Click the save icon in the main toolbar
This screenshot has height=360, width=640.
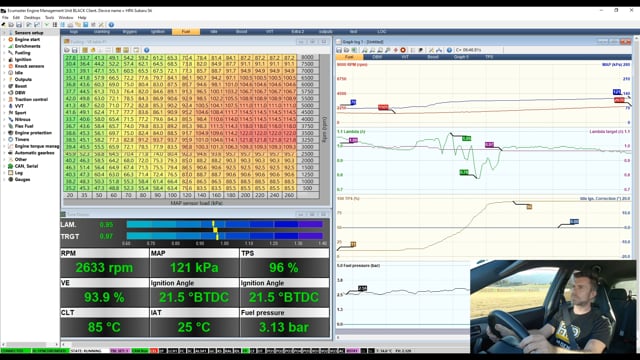(19, 25)
